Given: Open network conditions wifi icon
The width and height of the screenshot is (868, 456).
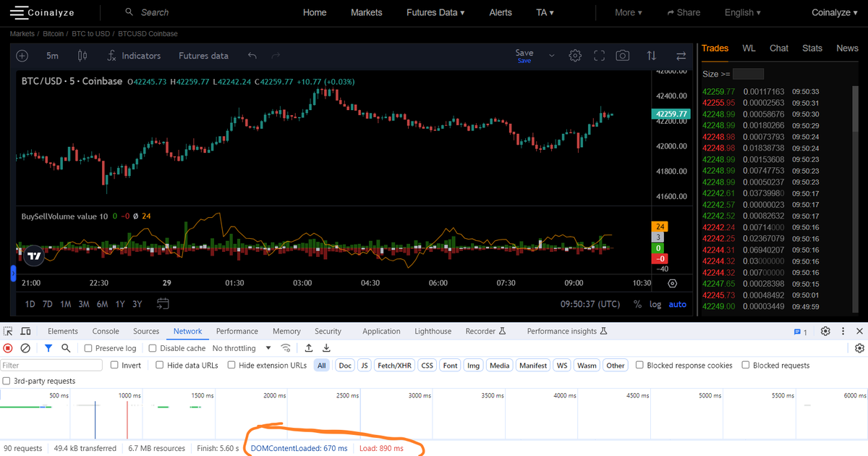Looking at the screenshot, I should point(286,348).
